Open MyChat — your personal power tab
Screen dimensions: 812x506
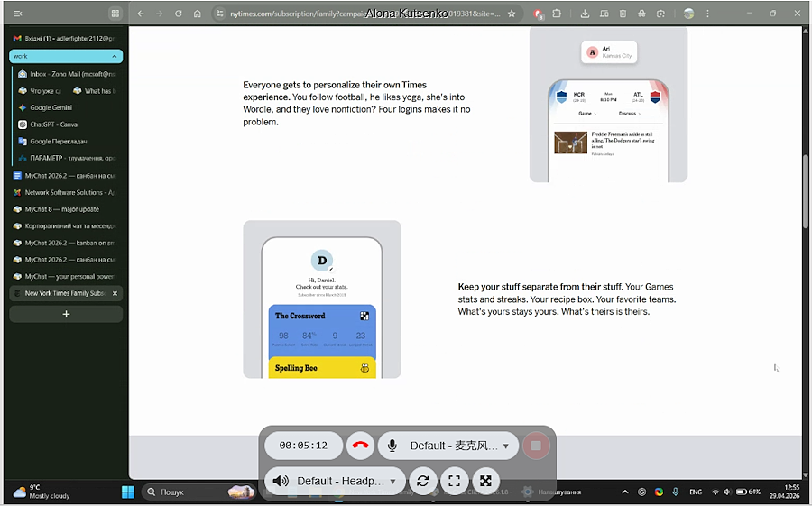(x=66, y=277)
